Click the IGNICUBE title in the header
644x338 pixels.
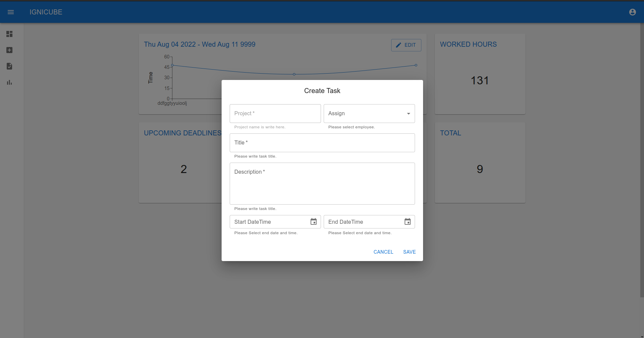[x=46, y=12]
